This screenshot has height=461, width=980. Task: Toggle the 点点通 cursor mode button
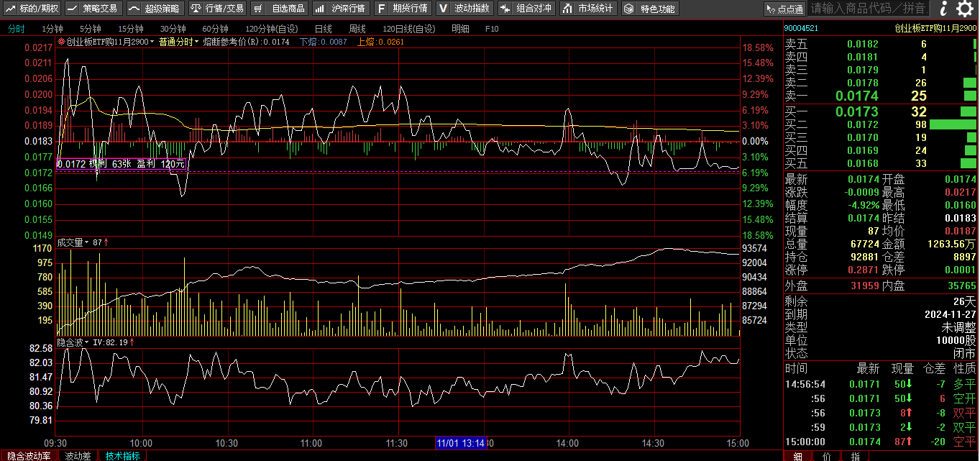[784, 9]
